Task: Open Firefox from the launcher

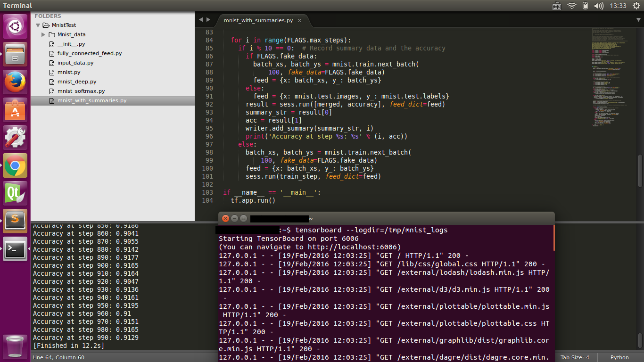Action: pyautogui.click(x=16, y=82)
